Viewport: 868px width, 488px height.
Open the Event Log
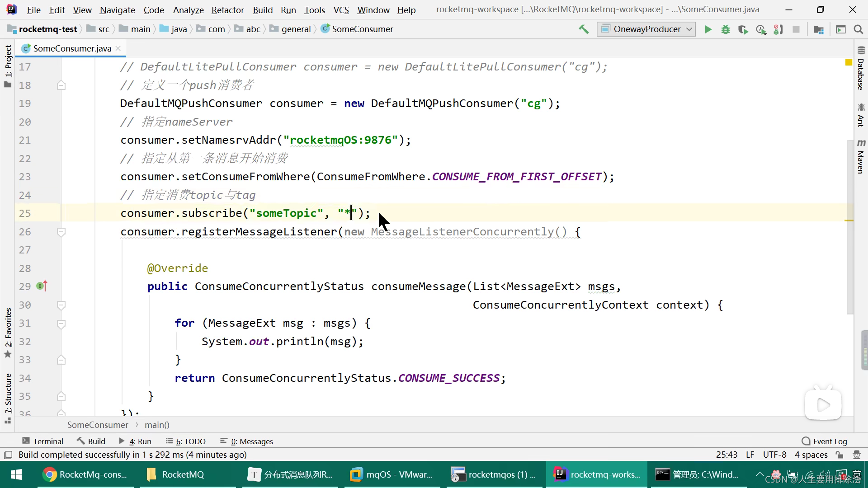pos(824,441)
